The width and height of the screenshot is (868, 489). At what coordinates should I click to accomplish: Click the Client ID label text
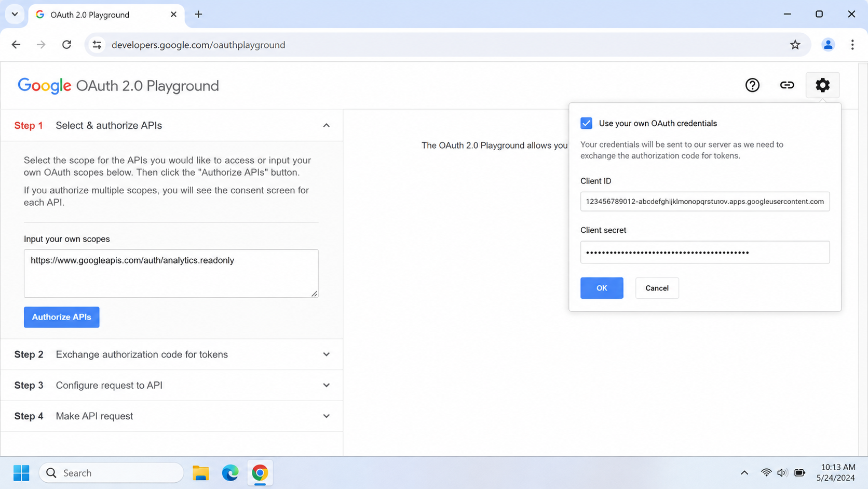[595, 181]
